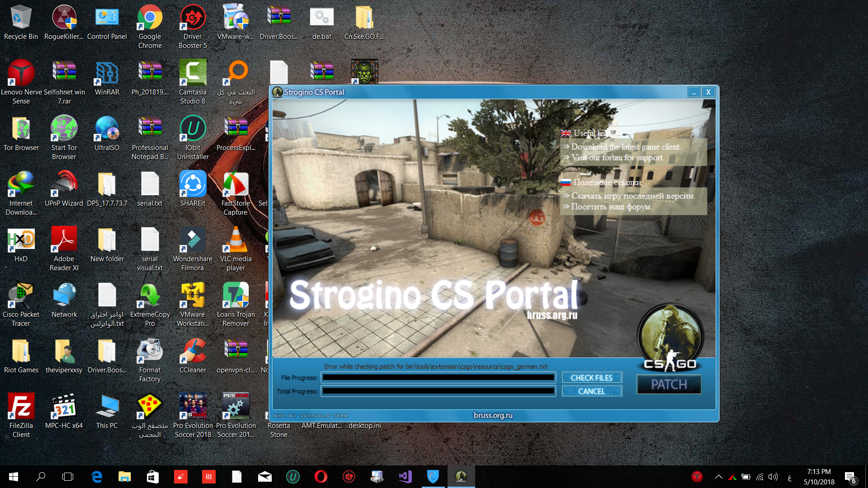Screen dimensions: 868x488
Task: Open taskbar Search magnifier
Action: (41, 477)
